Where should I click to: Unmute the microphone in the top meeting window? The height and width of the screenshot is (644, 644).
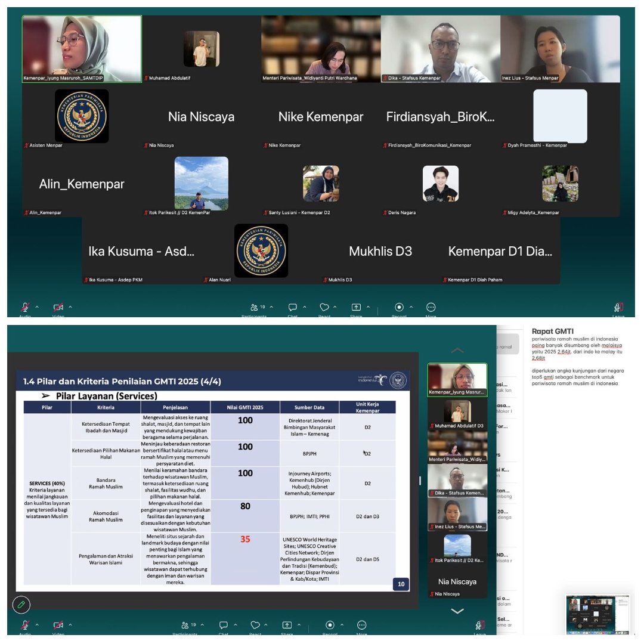pyautogui.click(x=25, y=308)
